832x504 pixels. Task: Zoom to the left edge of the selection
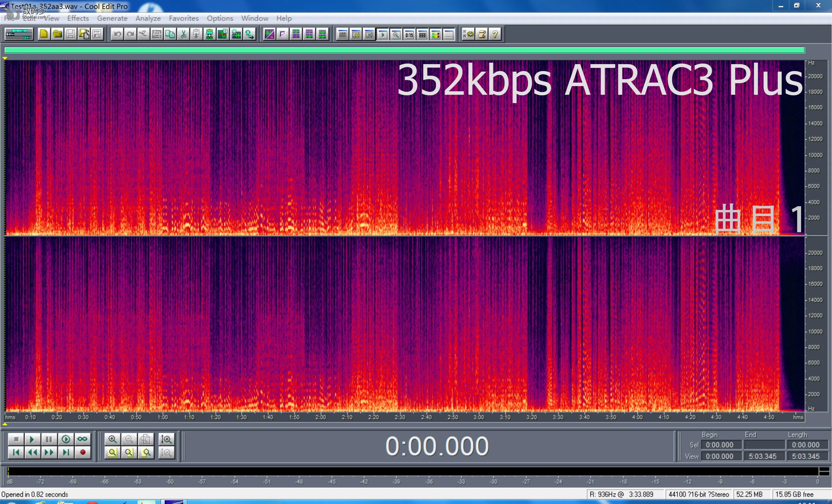(129, 452)
